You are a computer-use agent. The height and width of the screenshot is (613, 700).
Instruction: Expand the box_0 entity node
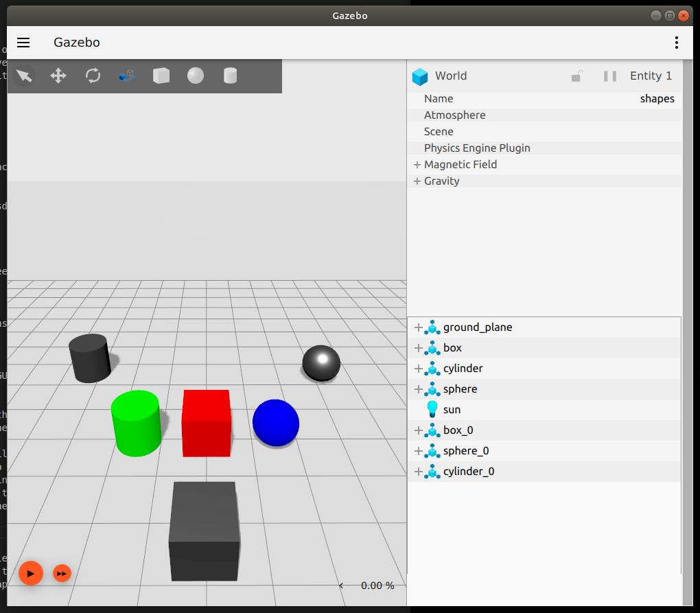419,430
